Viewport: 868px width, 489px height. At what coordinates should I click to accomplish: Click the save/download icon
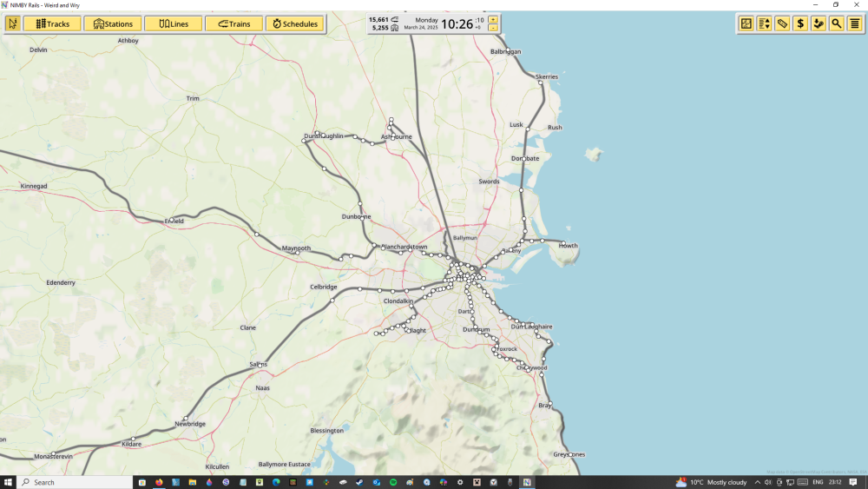point(819,23)
